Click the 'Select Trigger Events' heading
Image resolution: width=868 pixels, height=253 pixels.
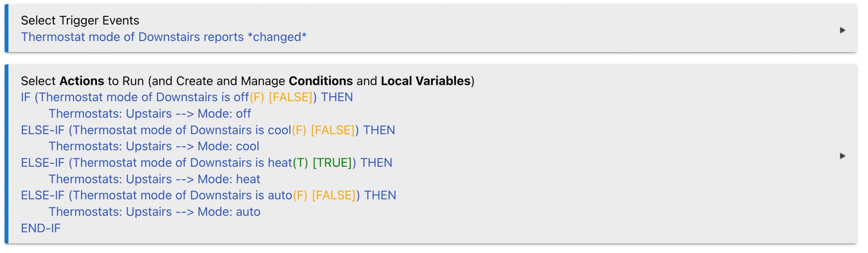(x=80, y=20)
